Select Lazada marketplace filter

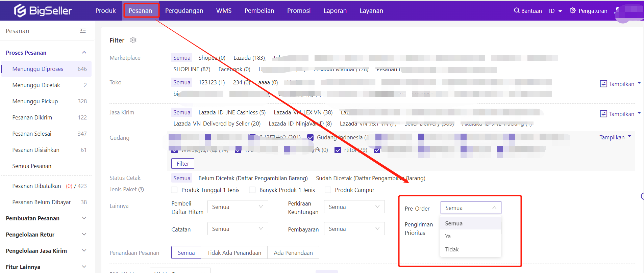[249, 58]
